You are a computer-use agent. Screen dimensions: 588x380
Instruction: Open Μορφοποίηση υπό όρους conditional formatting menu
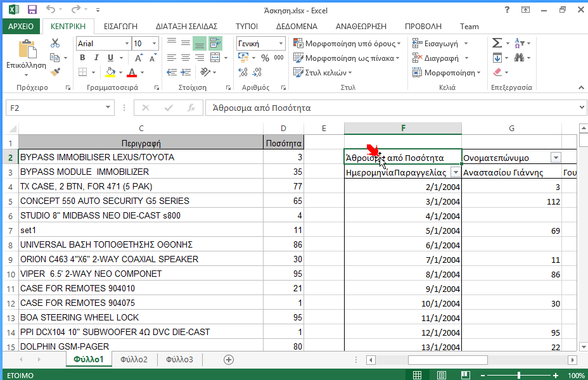(347, 44)
